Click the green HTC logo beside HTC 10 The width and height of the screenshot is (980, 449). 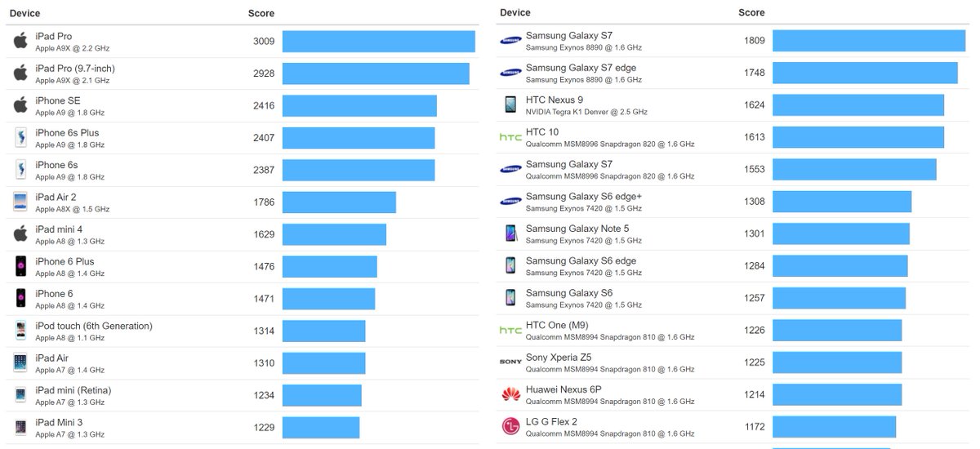coord(510,137)
